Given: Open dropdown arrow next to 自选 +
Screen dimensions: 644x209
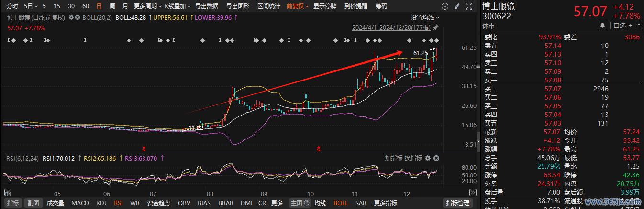Looking at the screenshot, I should [x=638, y=25].
